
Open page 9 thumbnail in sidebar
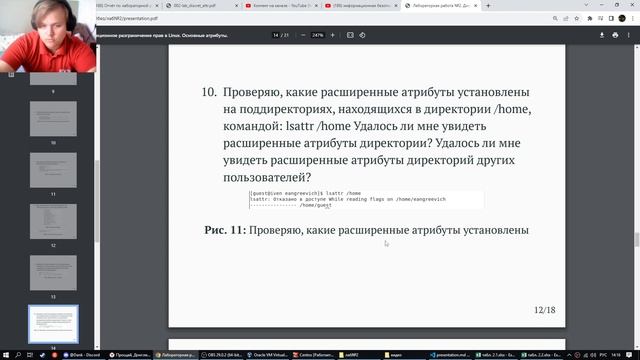53,79
